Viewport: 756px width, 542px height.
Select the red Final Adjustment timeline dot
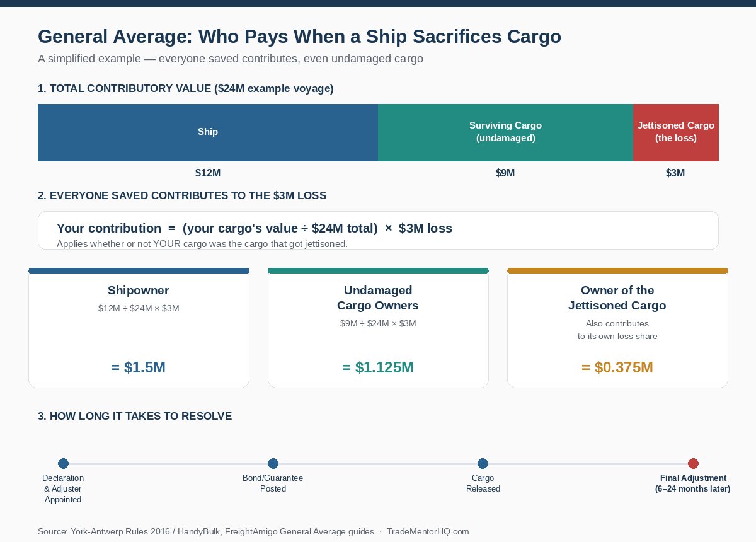pos(693,464)
